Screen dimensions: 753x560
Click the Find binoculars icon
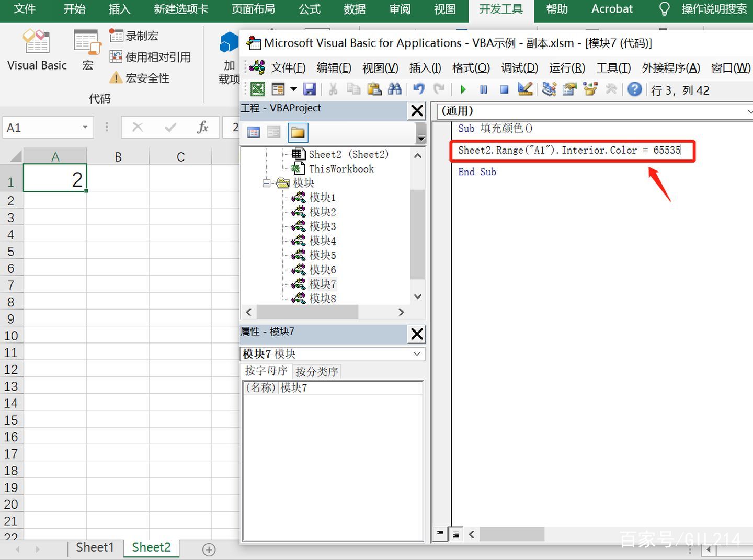395,89
